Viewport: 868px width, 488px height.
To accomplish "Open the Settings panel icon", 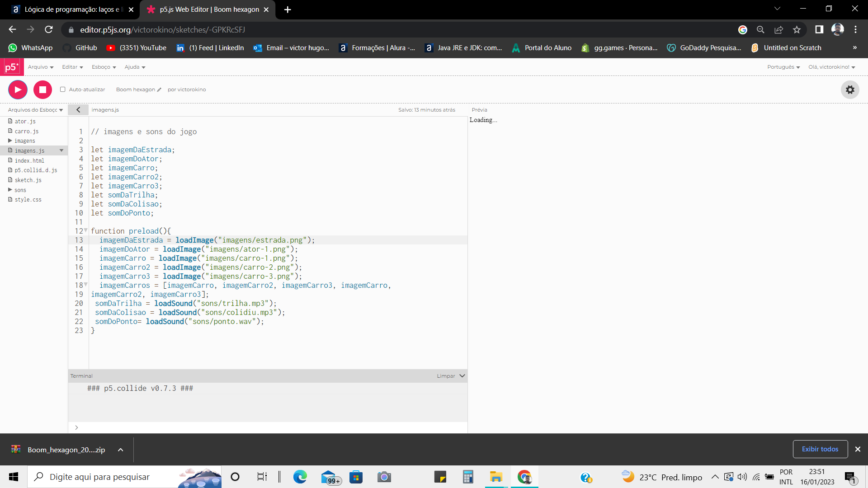I will click(850, 89).
